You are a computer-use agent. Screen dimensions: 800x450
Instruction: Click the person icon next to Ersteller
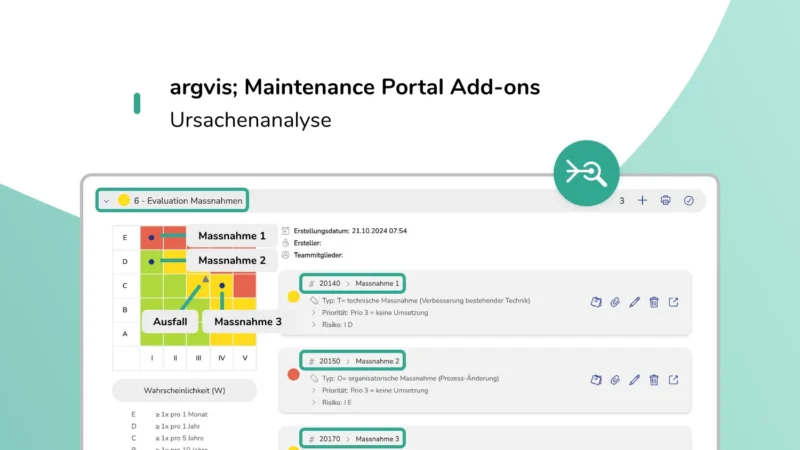285,243
